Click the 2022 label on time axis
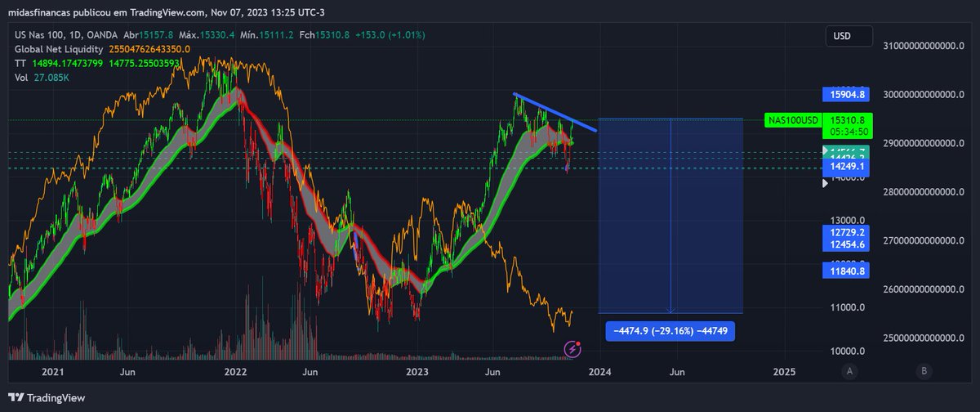 click(x=236, y=371)
